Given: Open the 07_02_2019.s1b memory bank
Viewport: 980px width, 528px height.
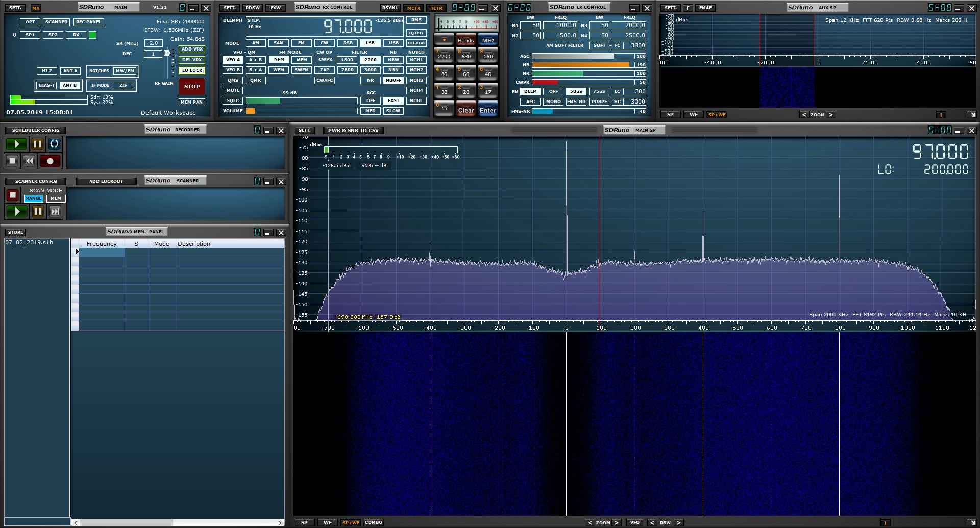Looking at the screenshot, I should (29, 242).
